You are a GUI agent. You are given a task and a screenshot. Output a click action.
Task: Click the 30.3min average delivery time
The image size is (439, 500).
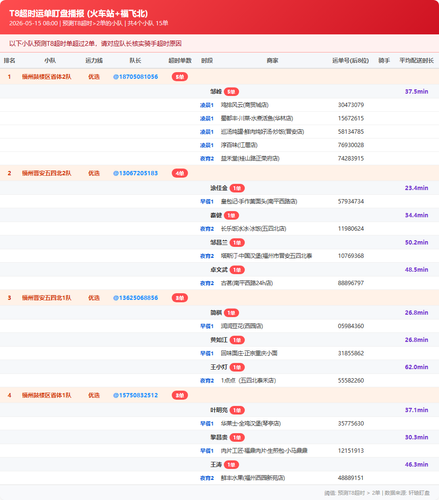pyautogui.click(x=417, y=437)
